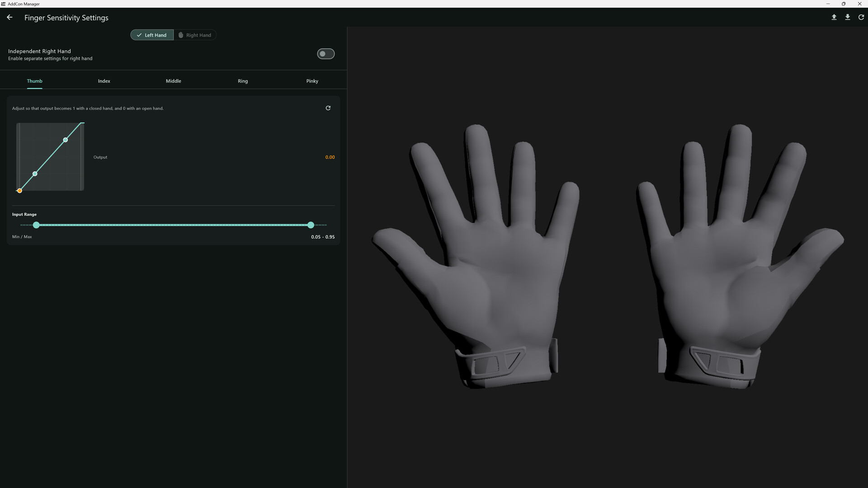Click the top-right refresh icon
The image size is (868, 488).
click(x=861, y=17)
